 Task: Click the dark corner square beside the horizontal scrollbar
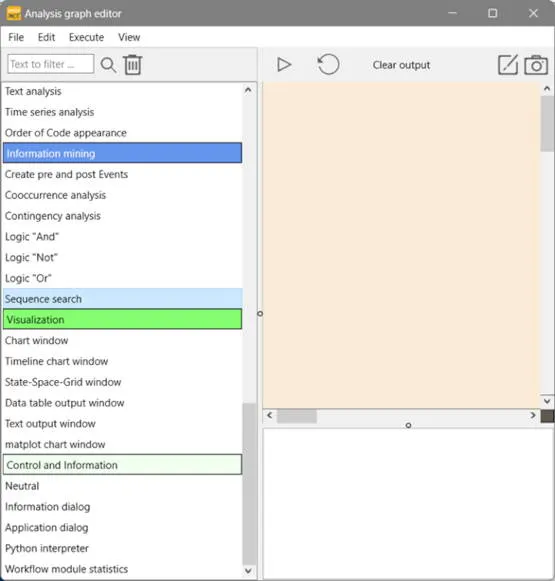pos(547,416)
